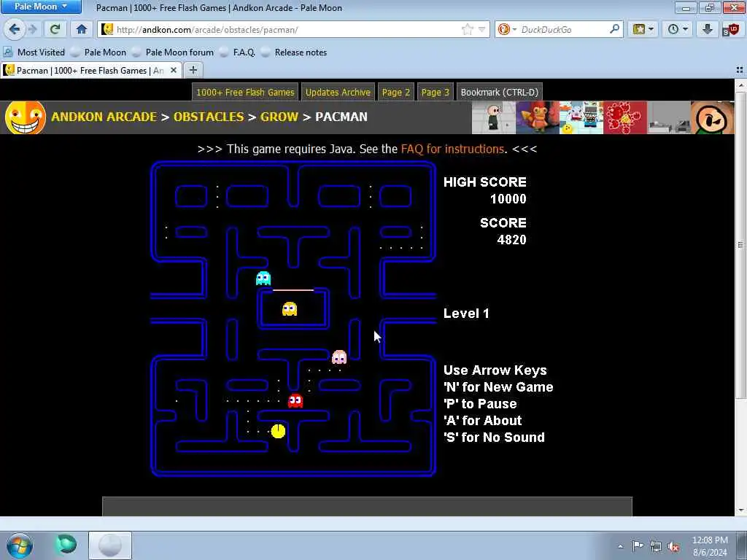This screenshot has width=747, height=560.
Task: Click the red bubbles game thumbnail
Action: pyautogui.click(x=625, y=117)
